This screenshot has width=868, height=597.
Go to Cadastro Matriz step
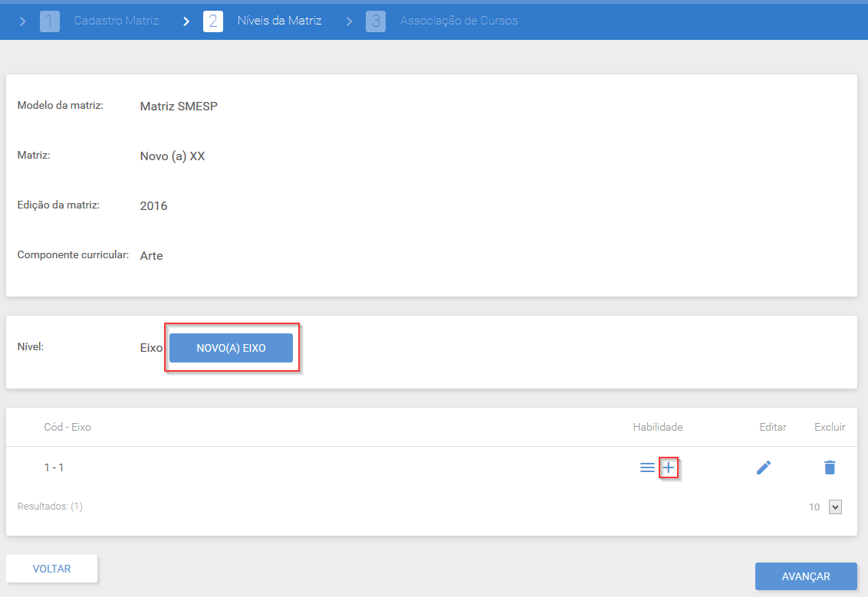click(x=117, y=21)
